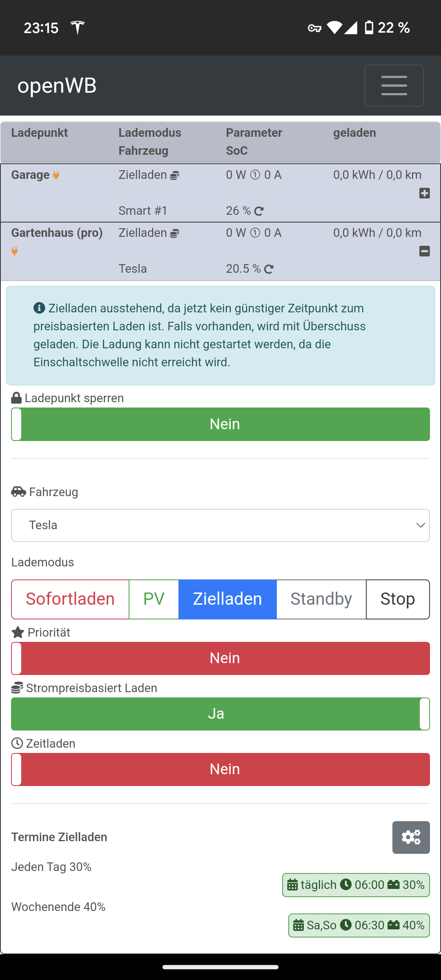
Task: Click the orange plug icon next to Garage
Action: click(x=56, y=175)
